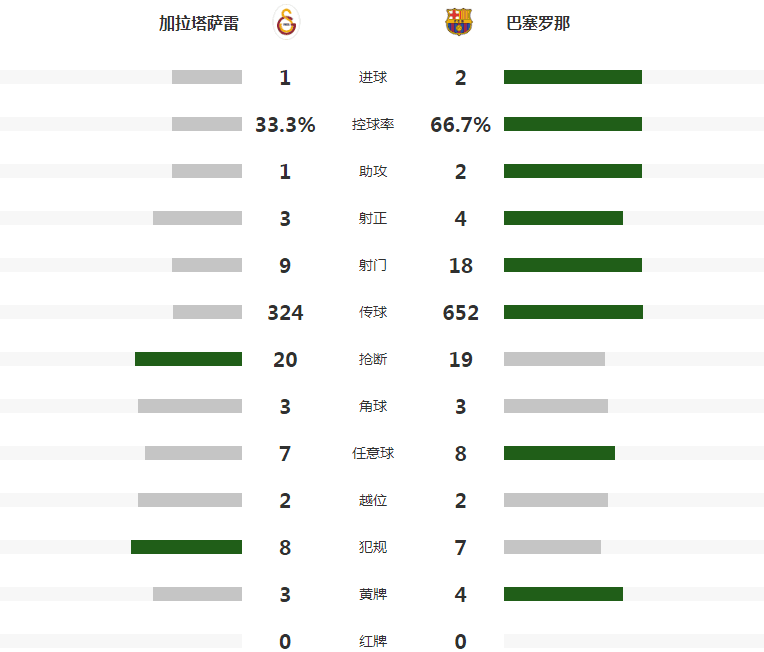Click the 黄牌 stat label

[x=373, y=594]
